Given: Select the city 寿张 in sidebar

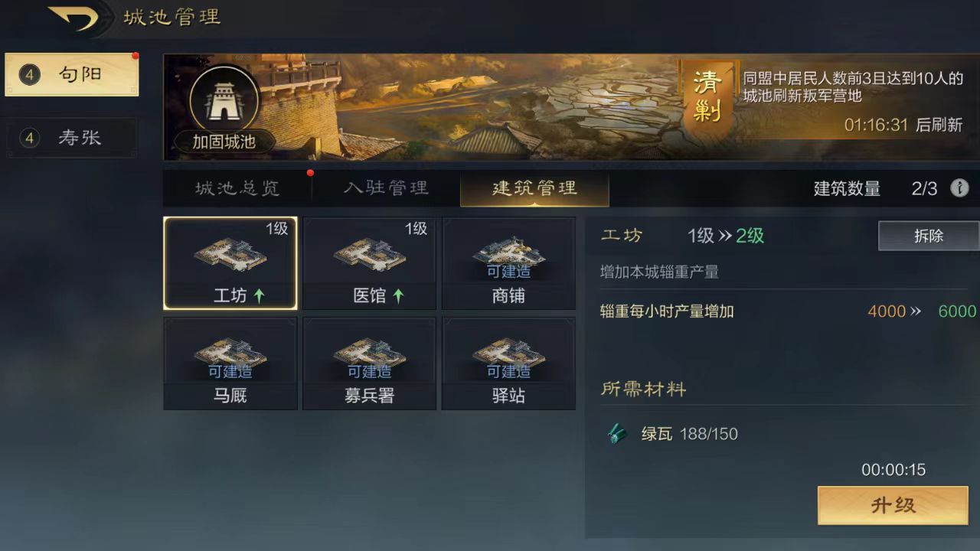Looking at the screenshot, I should click(72, 139).
